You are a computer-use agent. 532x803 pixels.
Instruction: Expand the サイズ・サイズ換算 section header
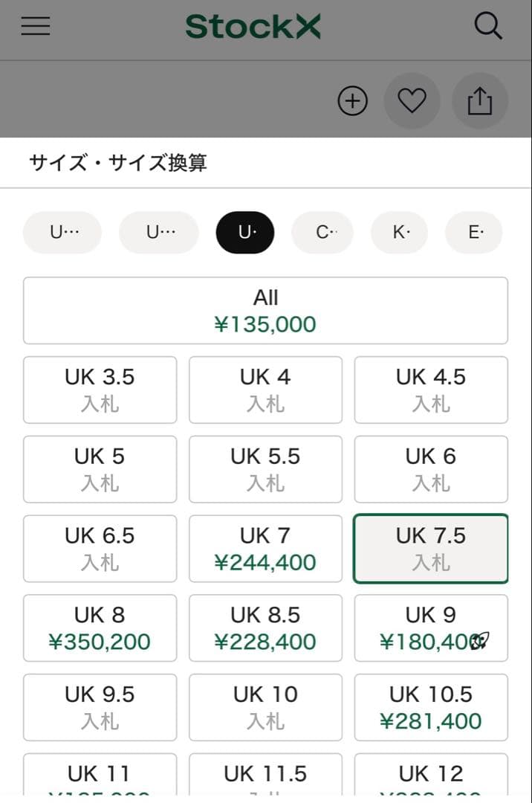[x=117, y=162]
